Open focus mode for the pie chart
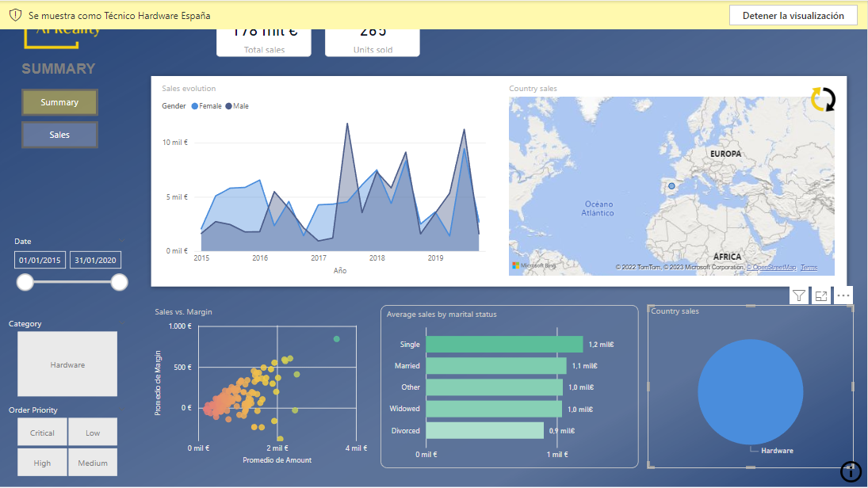This screenshot has height=488, width=868. point(821,295)
